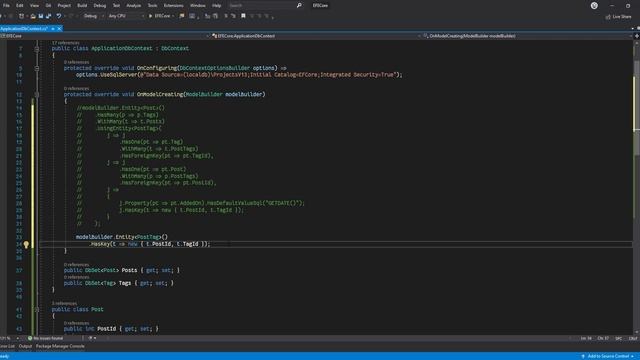Image resolution: width=640 pixels, height=360 pixels.
Task: Click the HasKey line text
Action: coord(149,244)
